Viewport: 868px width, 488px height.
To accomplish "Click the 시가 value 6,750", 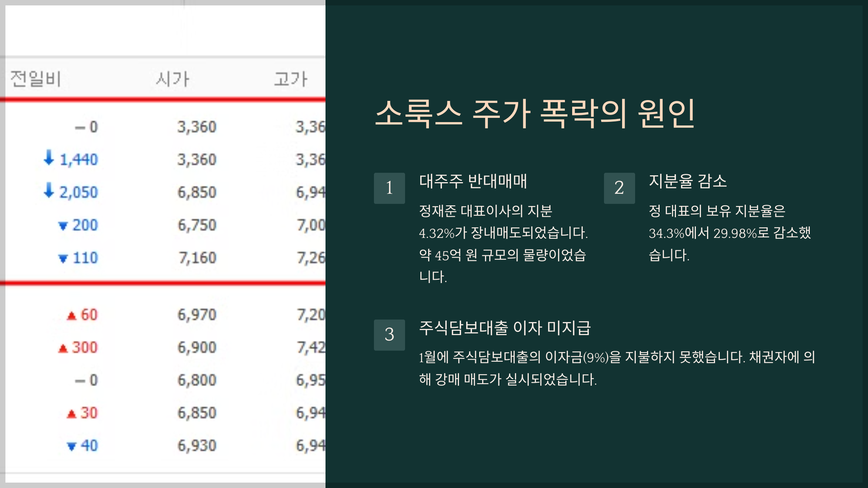I will coord(197,225).
